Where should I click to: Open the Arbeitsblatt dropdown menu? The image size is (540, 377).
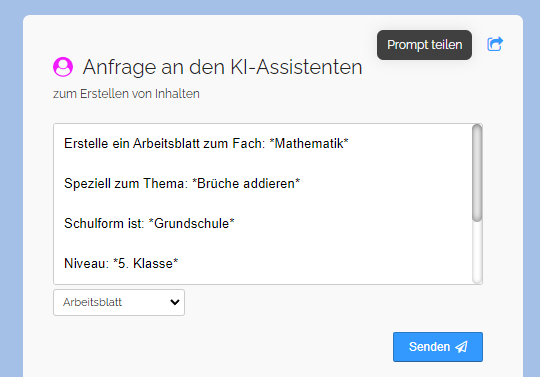pyautogui.click(x=119, y=302)
